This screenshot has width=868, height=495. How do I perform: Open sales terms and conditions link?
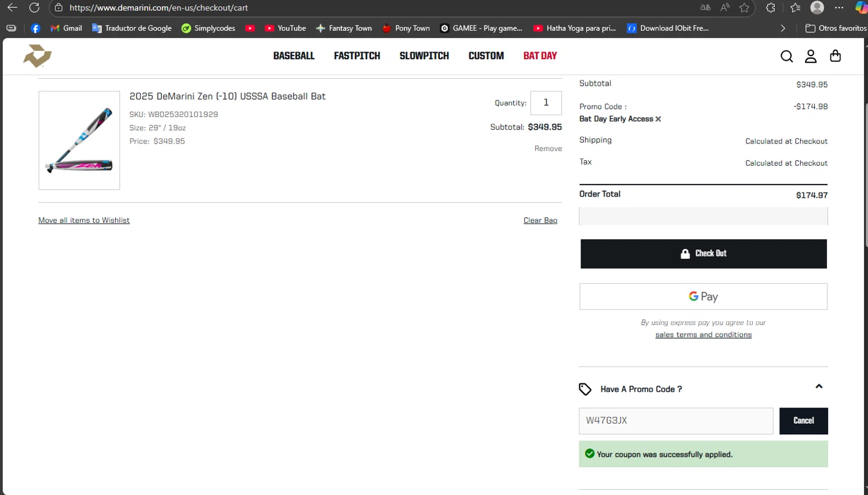pyautogui.click(x=704, y=335)
